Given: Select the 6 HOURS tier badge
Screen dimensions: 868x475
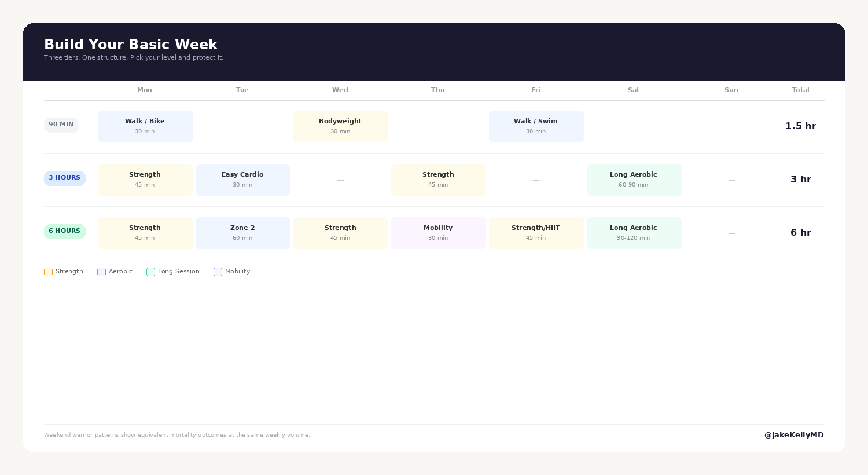Looking at the screenshot, I should pos(65,231).
